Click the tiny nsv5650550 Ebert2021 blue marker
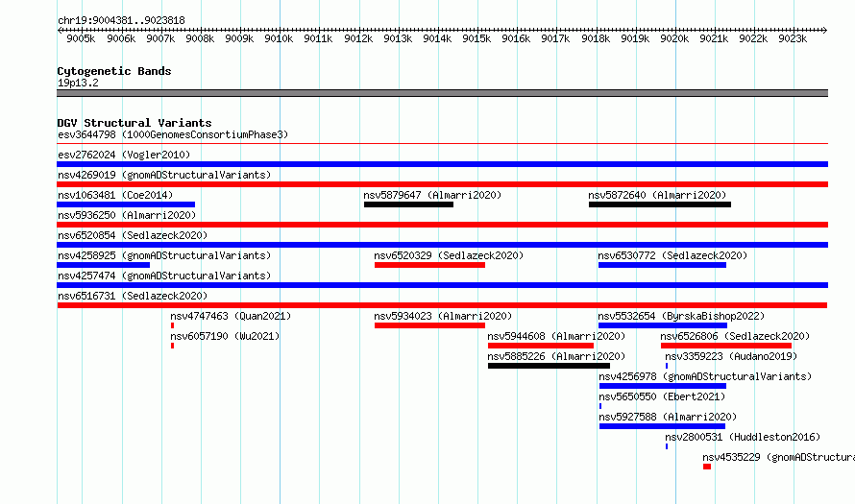The width and height of the screenshot is (855, 504). (600, 406)
